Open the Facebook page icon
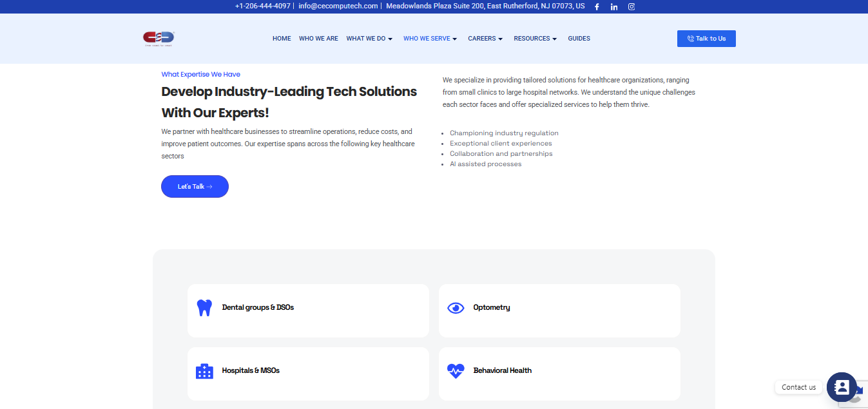The height and width of the screenshot is (409, 868). [x=597, y=6]
